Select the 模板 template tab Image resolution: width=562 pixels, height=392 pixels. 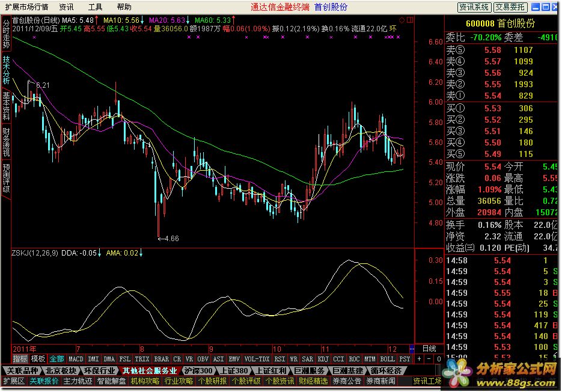coord(38,359)
